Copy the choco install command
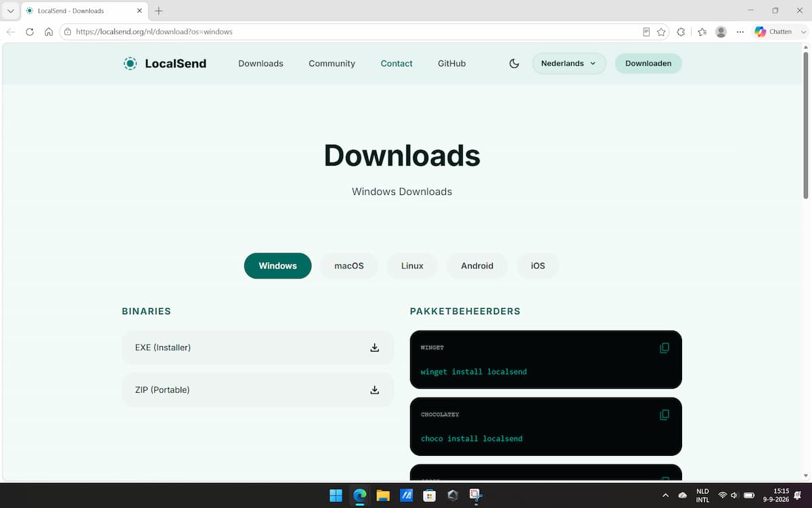This screenshot has width=812, height=508. coord(664,415)
